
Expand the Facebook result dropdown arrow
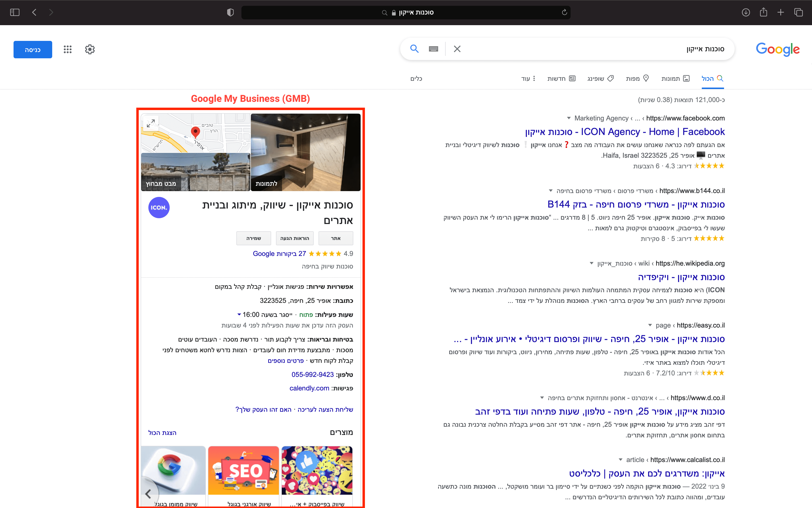tap(569, 118)
